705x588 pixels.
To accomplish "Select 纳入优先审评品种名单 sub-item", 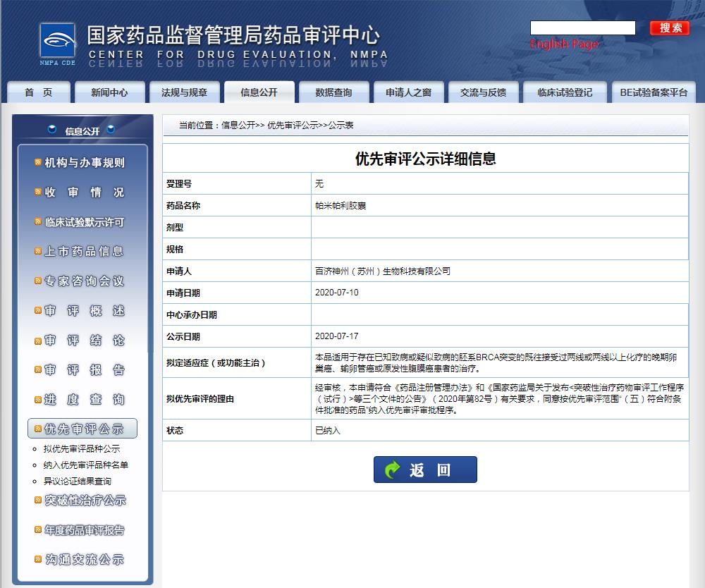I will pyautogui.click(x=85, y=465).
